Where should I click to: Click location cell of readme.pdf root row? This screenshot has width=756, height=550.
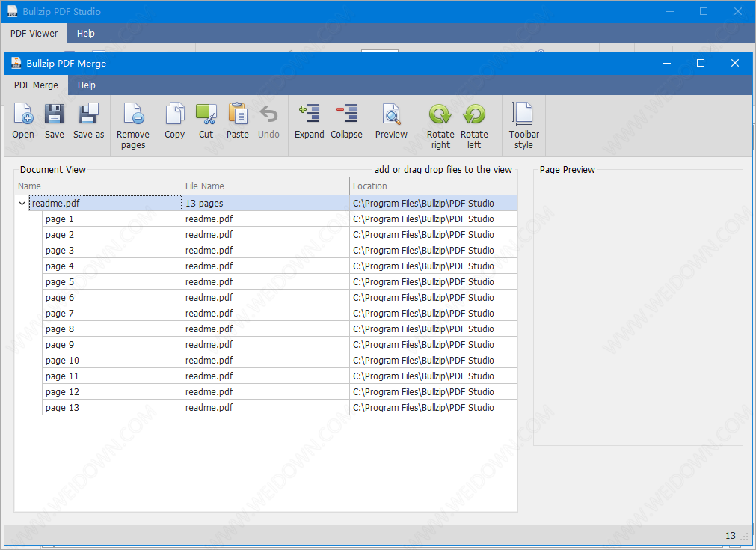433,203
